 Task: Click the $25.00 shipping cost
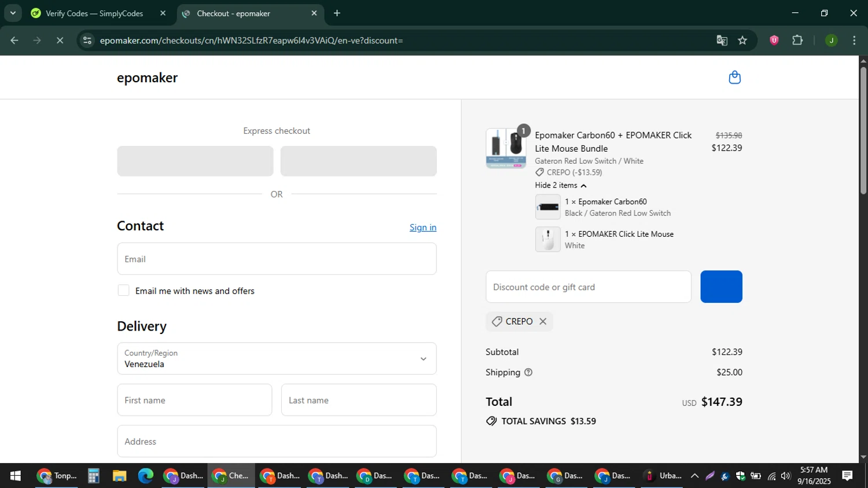tap(729, 372)
